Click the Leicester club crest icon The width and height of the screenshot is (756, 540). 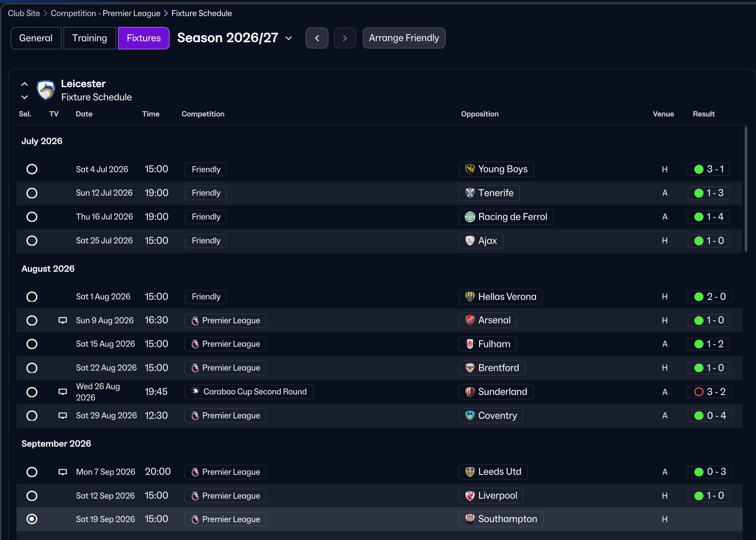click(46, 90)
